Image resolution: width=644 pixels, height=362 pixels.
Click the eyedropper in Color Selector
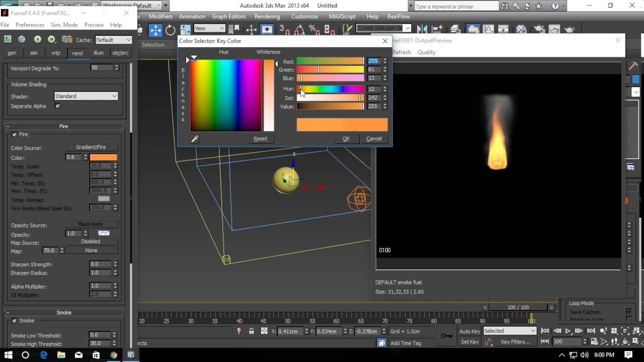point(195,139)
